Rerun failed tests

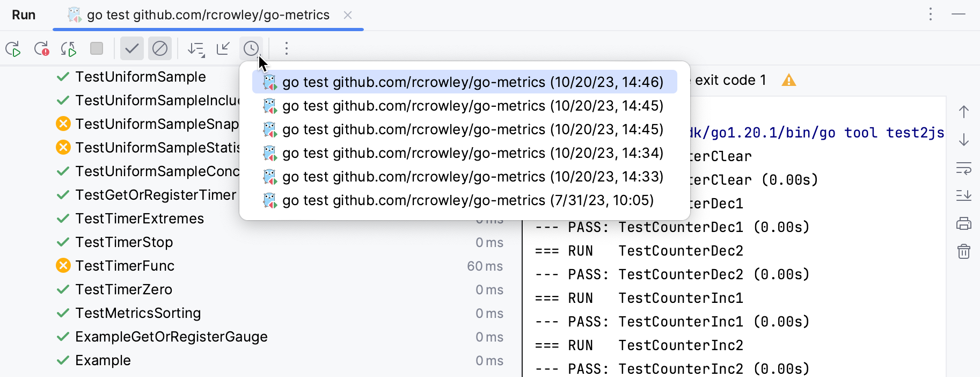tap(41, 49)
